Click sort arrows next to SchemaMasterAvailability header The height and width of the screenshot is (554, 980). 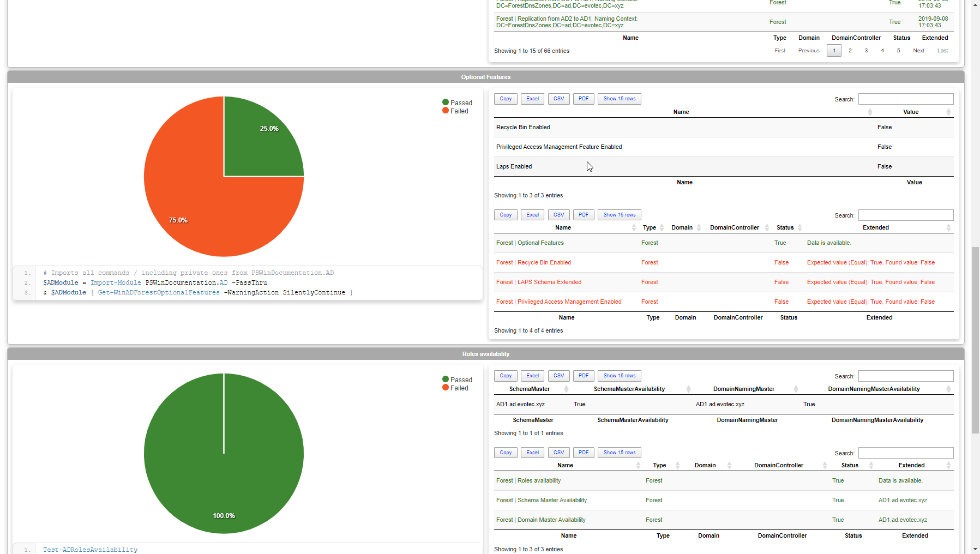click(688, 389)
